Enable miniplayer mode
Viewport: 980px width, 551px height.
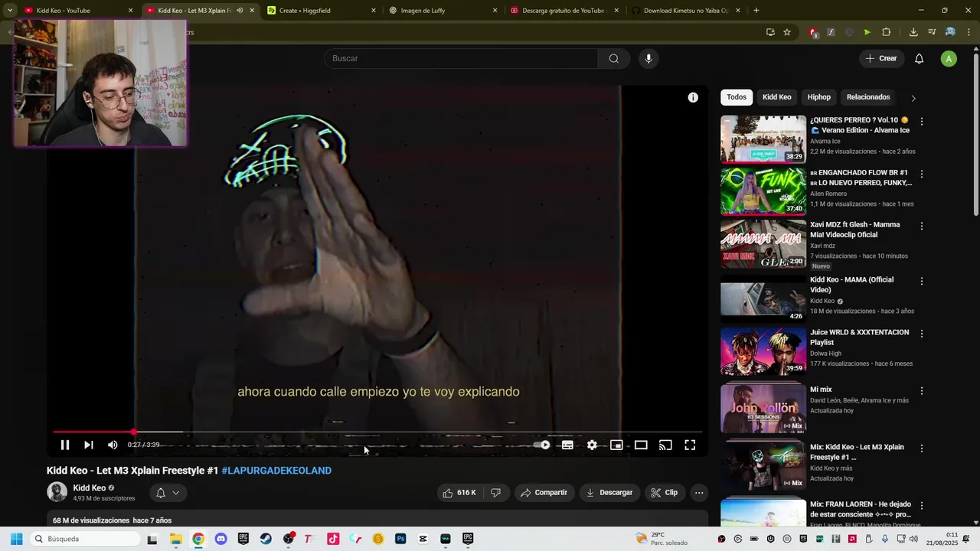[616, 445]
